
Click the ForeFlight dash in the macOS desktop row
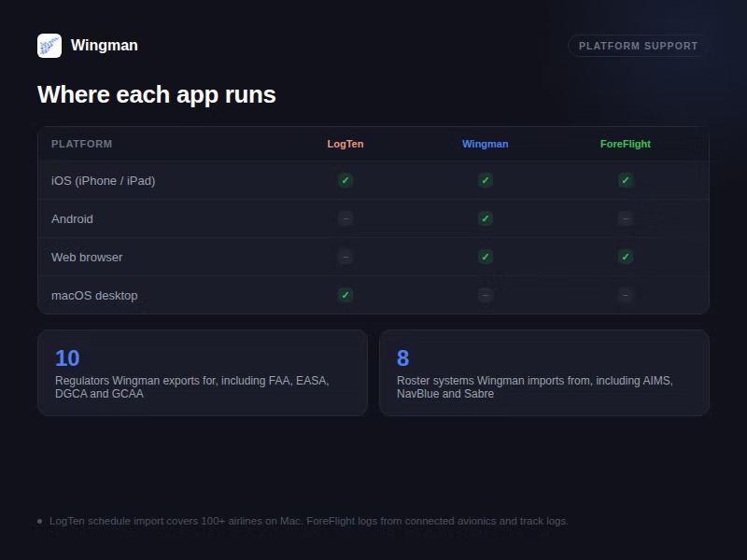click(x=626, y=295)
